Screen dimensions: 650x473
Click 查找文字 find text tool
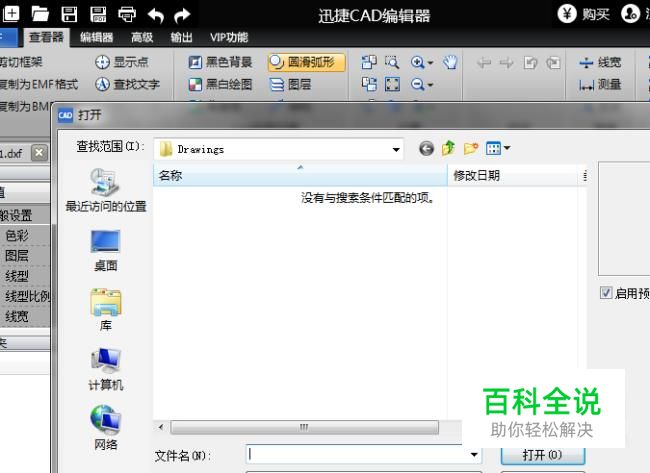pos(127,85)
